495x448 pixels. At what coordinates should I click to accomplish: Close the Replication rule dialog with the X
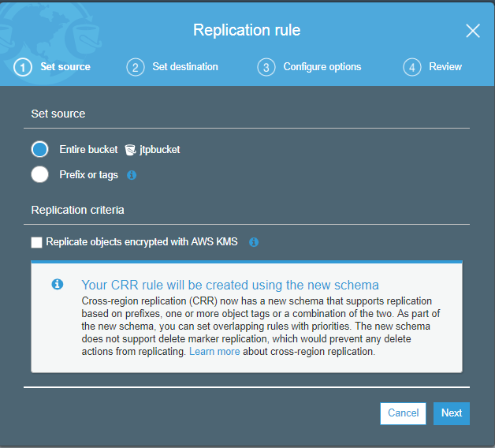pyautogui.click(x=473, y=31)
